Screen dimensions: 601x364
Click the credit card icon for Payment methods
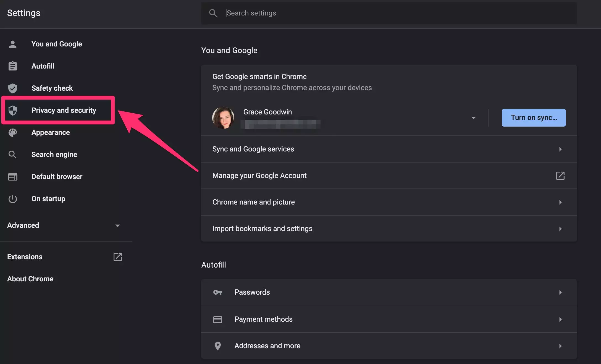coord(218,320)
